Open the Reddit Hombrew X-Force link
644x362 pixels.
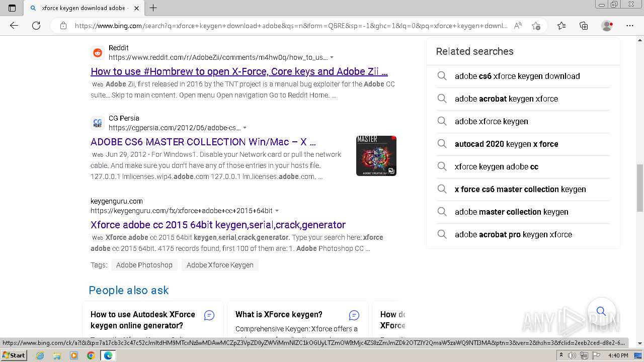tap(239, 71)
